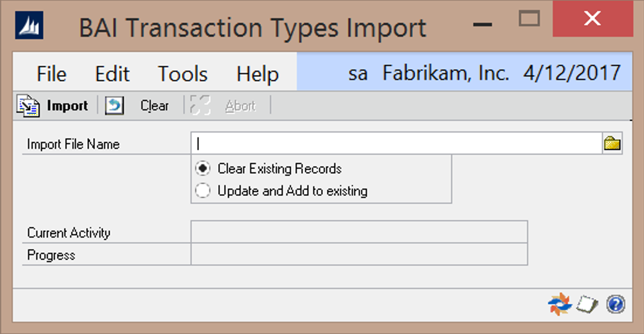Image resolution: width=644 pixels, height=334 pixels.
Task: Open the Help menu
Action: click(257, 74)
